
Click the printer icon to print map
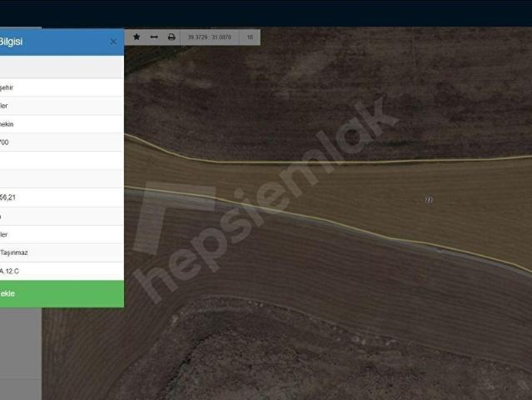[x=172, y=37]
